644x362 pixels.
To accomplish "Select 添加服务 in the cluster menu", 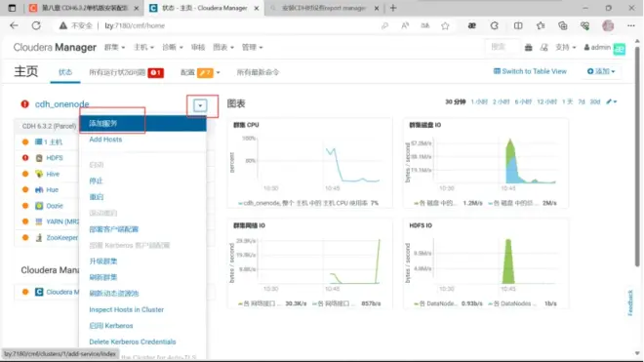I will click(x=142, y=123).
